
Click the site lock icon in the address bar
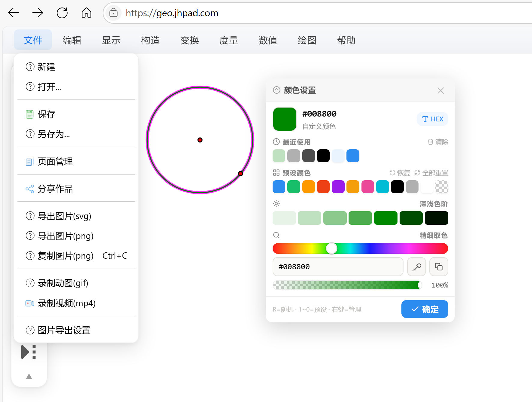[113, 13]
